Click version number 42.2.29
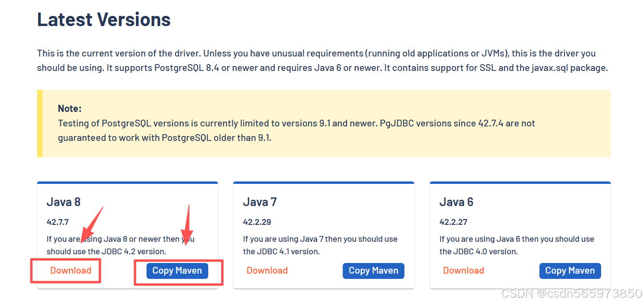 257,222
